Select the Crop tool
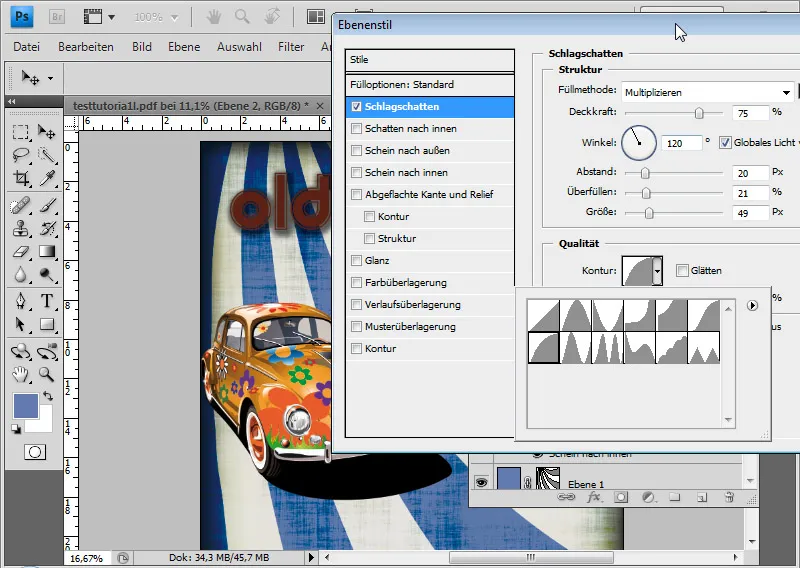This screenshot has width=800, height=568. point(20,178)
